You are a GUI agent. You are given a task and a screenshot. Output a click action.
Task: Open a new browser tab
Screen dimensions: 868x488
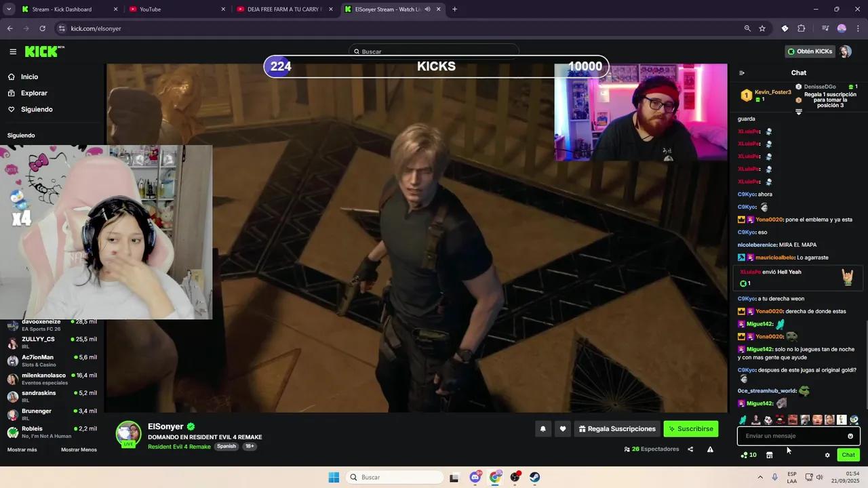click(454, 9)
